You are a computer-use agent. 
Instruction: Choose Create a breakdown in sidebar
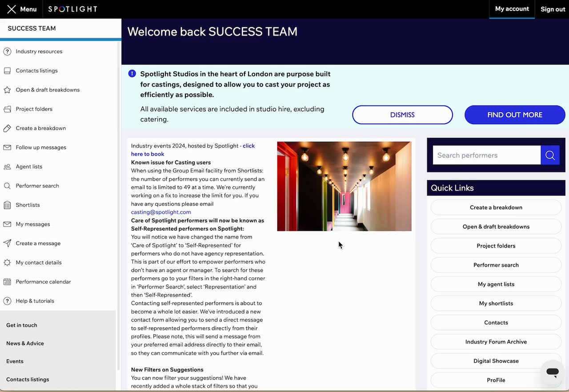click(40, 128)
